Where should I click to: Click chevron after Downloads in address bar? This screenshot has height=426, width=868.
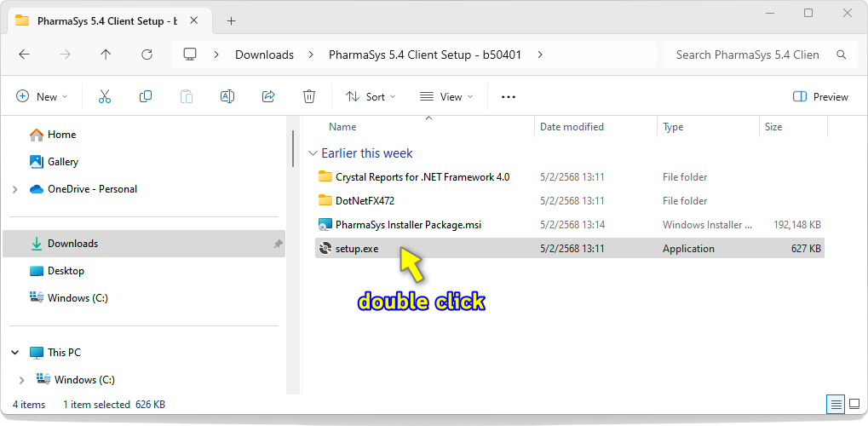point(311,55)
